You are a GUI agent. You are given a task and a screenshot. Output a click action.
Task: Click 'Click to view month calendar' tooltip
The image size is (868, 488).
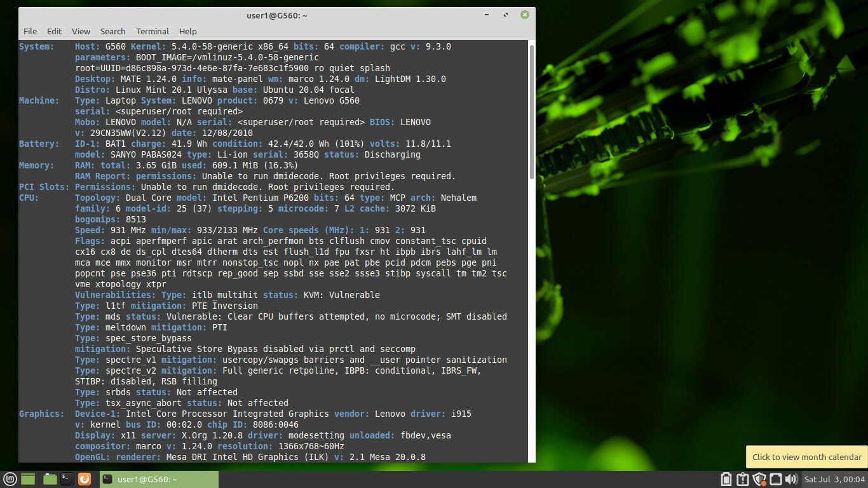(807, 457)
